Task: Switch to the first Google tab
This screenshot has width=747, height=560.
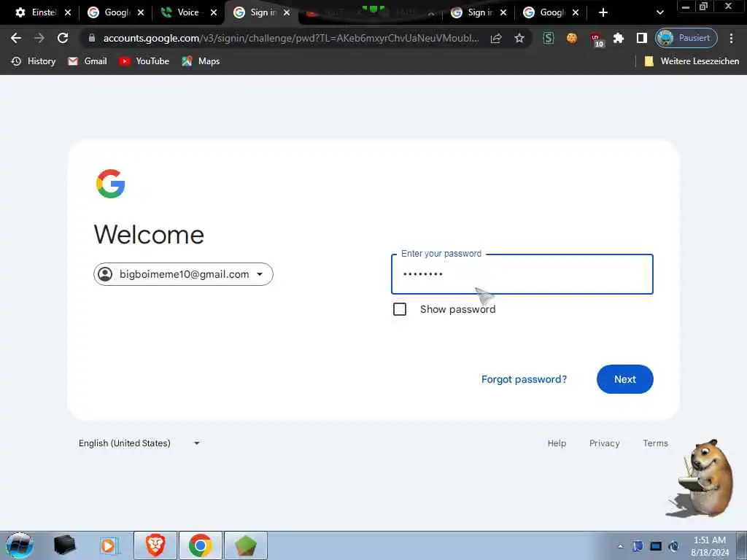Action: point(109,12)
